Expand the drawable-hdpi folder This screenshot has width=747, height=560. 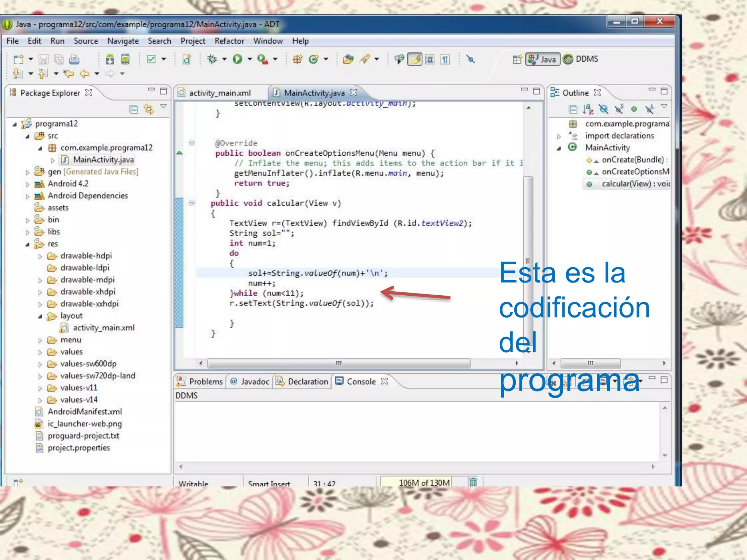coord(40,257)
